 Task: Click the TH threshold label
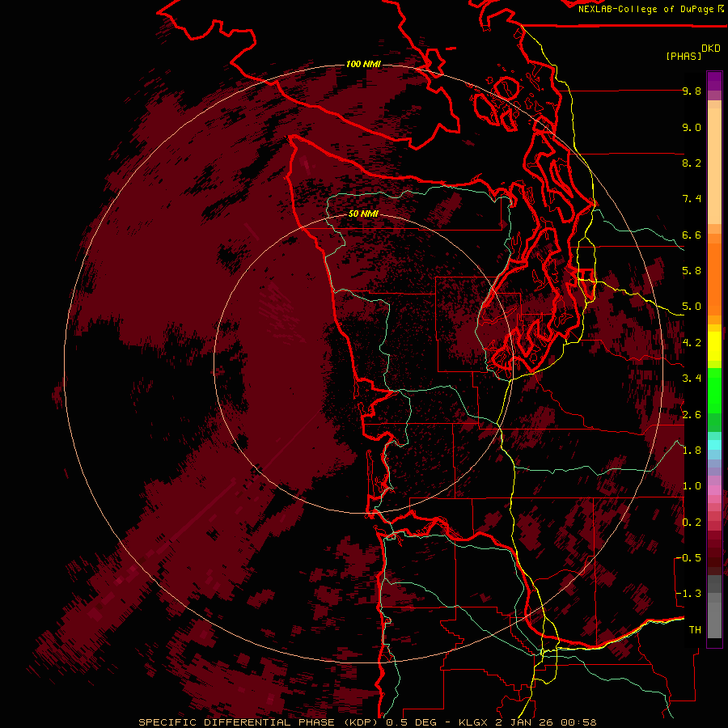click(x=695, y=630)
